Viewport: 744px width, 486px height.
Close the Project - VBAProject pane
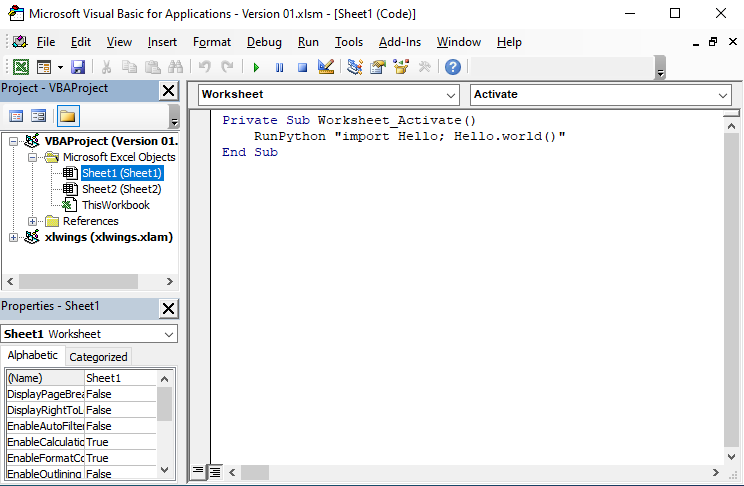coord(168,90)
